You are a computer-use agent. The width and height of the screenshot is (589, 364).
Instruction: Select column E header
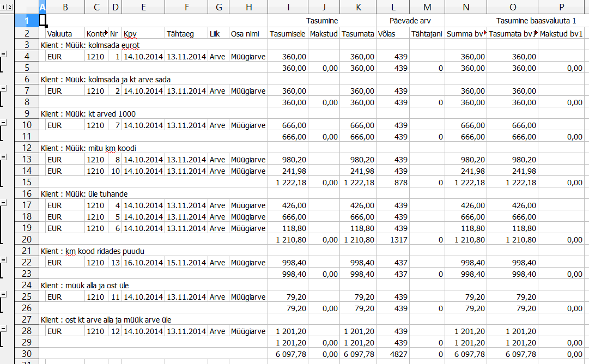143,7
